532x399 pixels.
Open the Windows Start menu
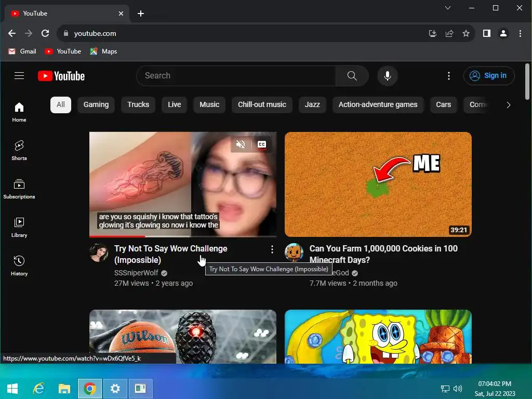(12, 389)
